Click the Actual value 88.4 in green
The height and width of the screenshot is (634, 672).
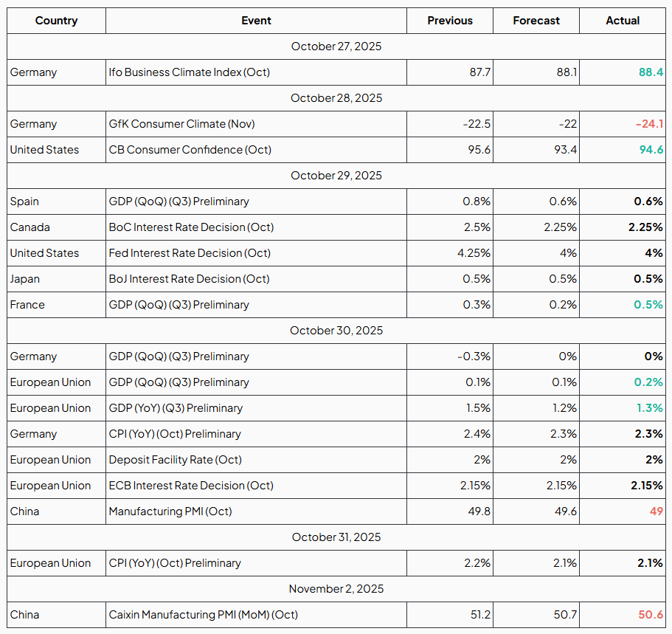click(x=651, y=72)
